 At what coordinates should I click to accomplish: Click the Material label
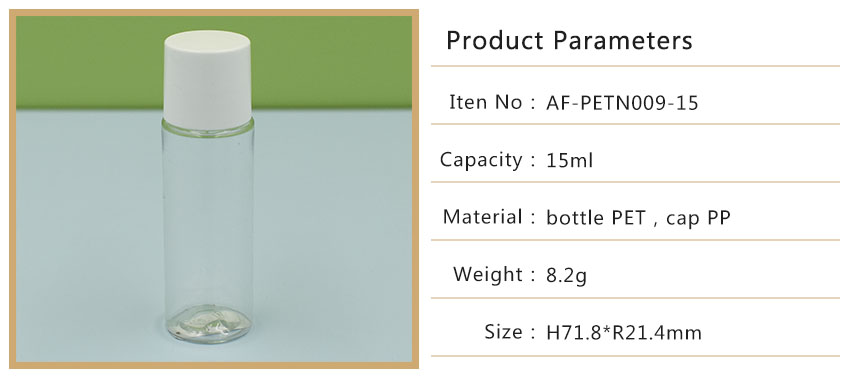(x=482, y=217)
